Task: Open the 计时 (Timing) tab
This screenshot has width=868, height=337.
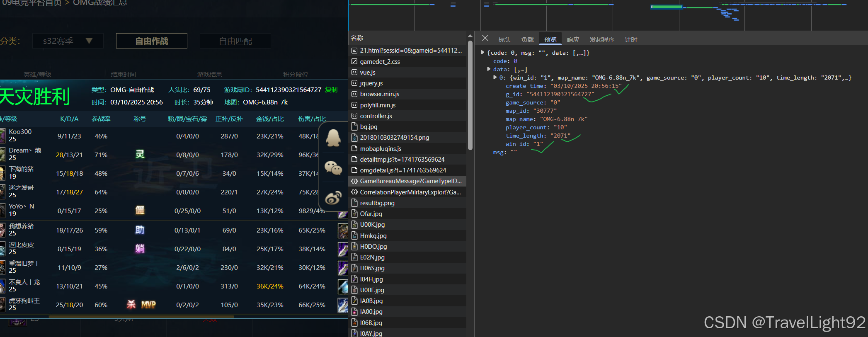Action: tap(631, 39)
